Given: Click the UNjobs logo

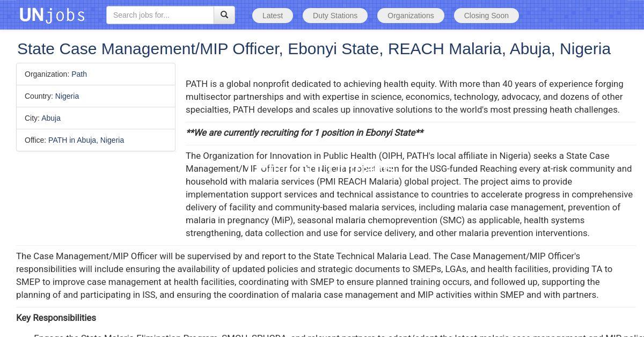Looking at the screenshot, I should [x=52, y=15].
